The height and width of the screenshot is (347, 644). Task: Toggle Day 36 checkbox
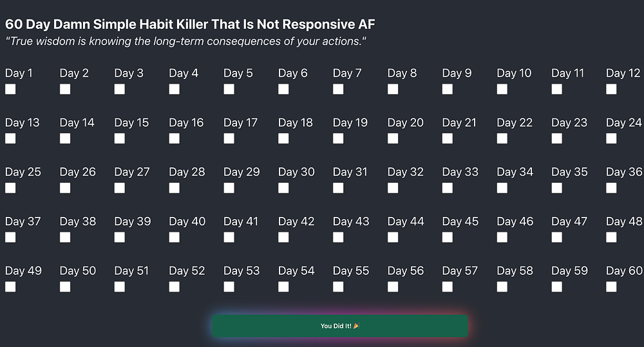point(611,188)
